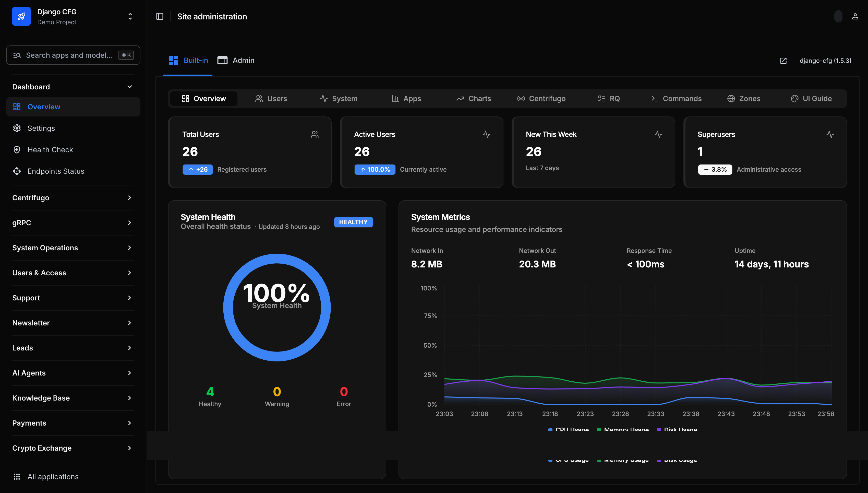Screen dimensions: 868x493
Task: Click the HEALTHY status badge
Action: tap(353, 222)
